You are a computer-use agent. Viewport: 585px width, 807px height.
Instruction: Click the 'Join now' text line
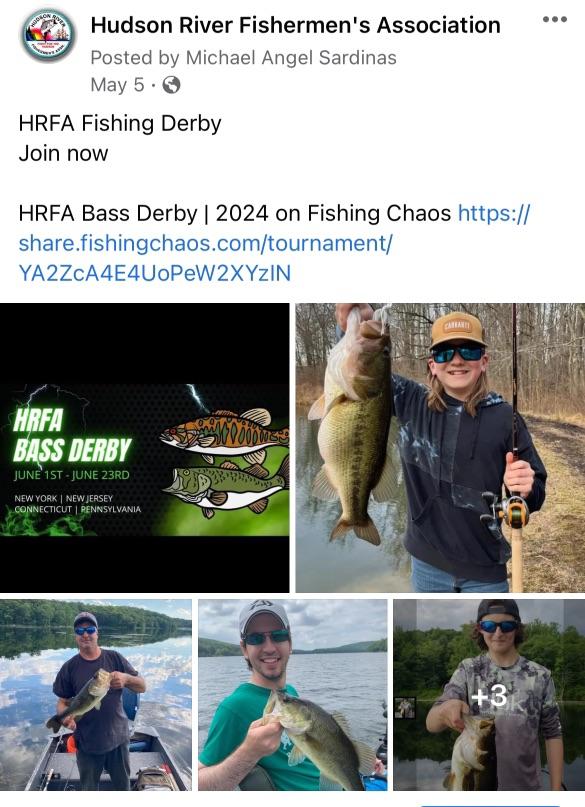coord(63,153)
